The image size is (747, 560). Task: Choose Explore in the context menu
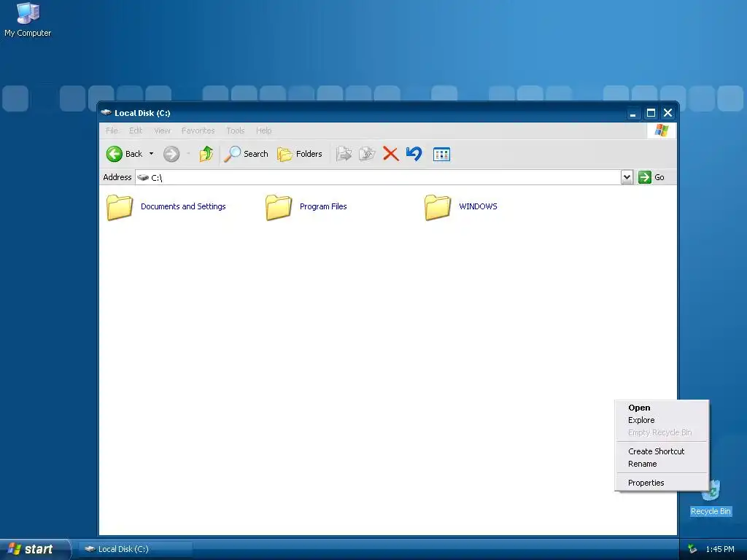click(662, 420)
